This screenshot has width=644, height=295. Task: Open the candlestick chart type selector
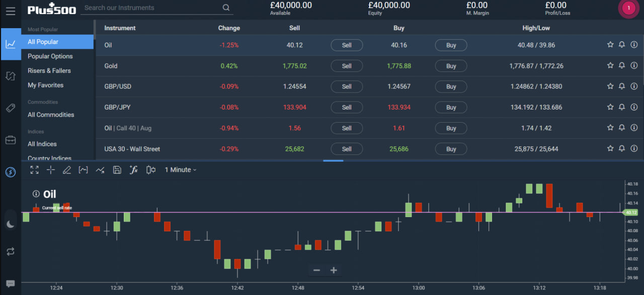pyautogui.click(x=150, y=170)
